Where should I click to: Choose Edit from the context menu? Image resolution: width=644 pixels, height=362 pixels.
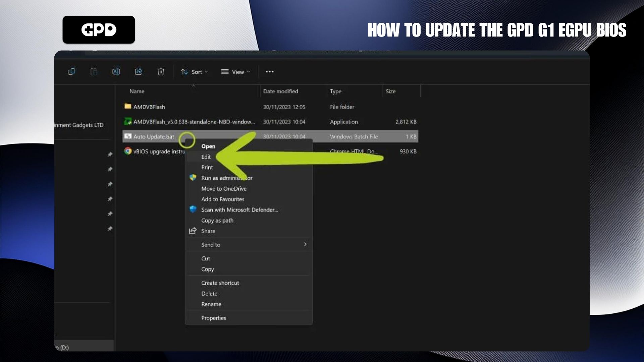pos(206,157)
